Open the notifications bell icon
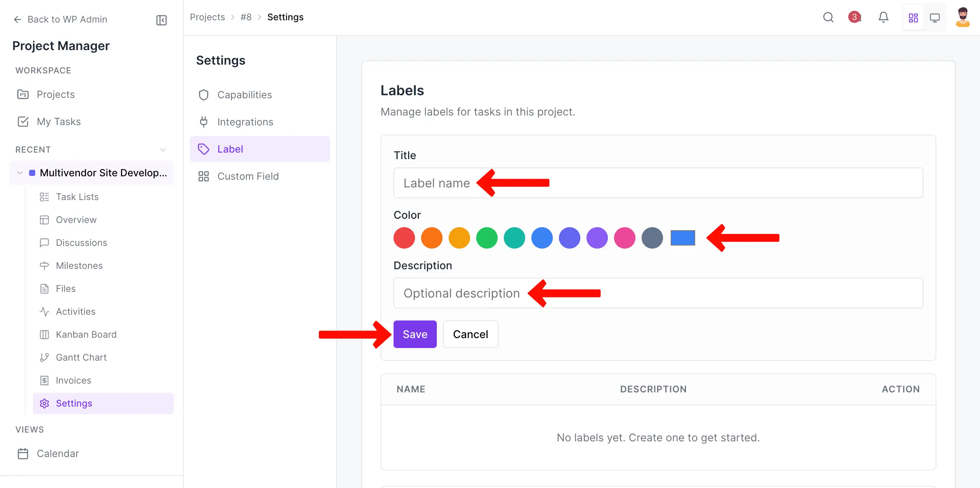The width and height of the screenshot is (980, 488). pyautogui.click(x=884, y=17)
